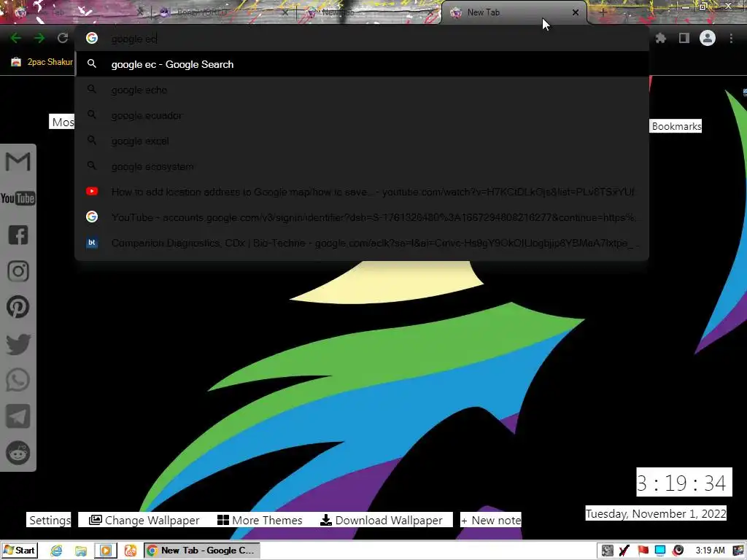The height and width of the screenshot is (560, 747).
Task: Click the 3:19 AM taskbar clock
Action: (x=710, y=551)
